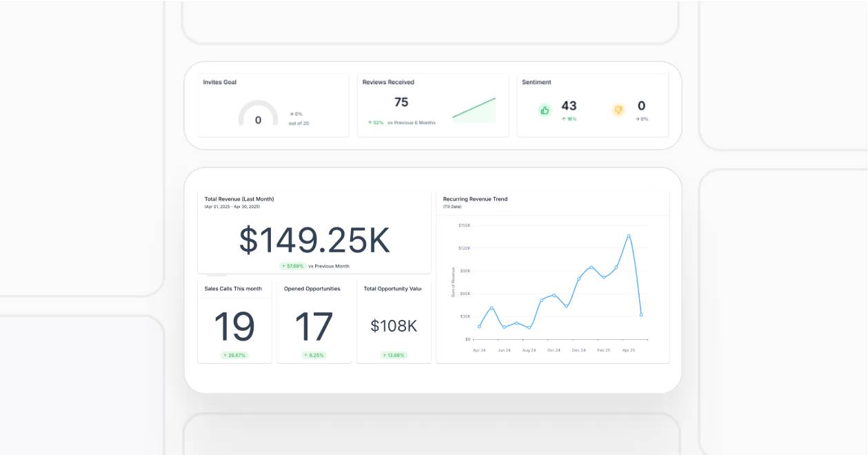Click the positive sentiment count 43
The image size is (868, 455).
click(x=569, y=105)
